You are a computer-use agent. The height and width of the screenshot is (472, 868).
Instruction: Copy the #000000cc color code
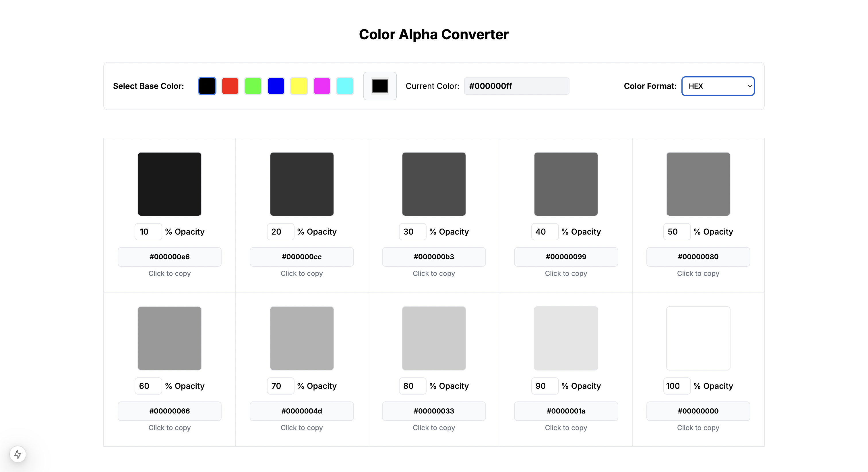pos(302,257)
